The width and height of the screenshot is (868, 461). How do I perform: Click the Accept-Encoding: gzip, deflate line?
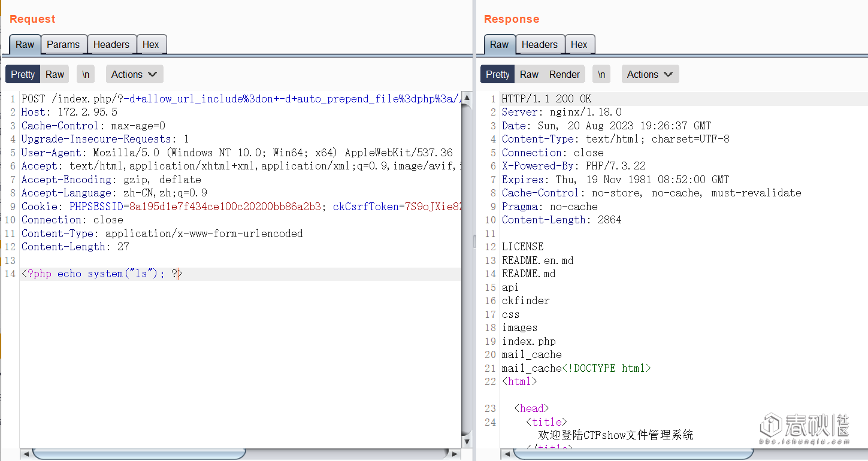tap(111, 180)
